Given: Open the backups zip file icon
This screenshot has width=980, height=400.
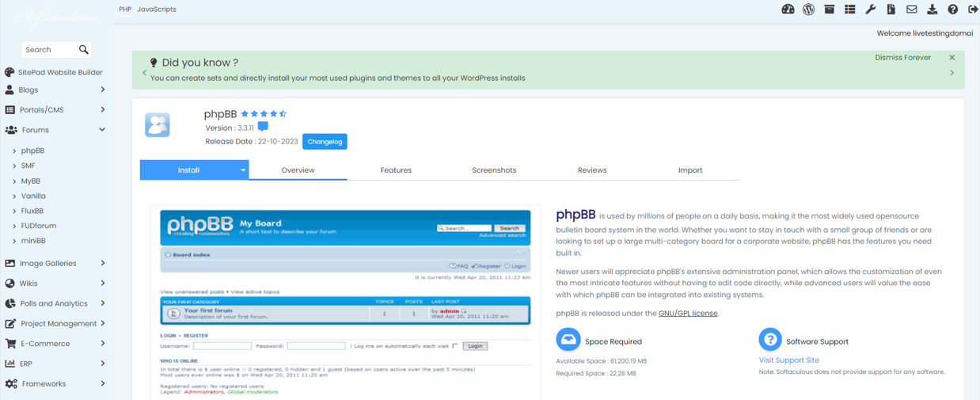Looking at the screenshot, I should [x=891, y=10].
